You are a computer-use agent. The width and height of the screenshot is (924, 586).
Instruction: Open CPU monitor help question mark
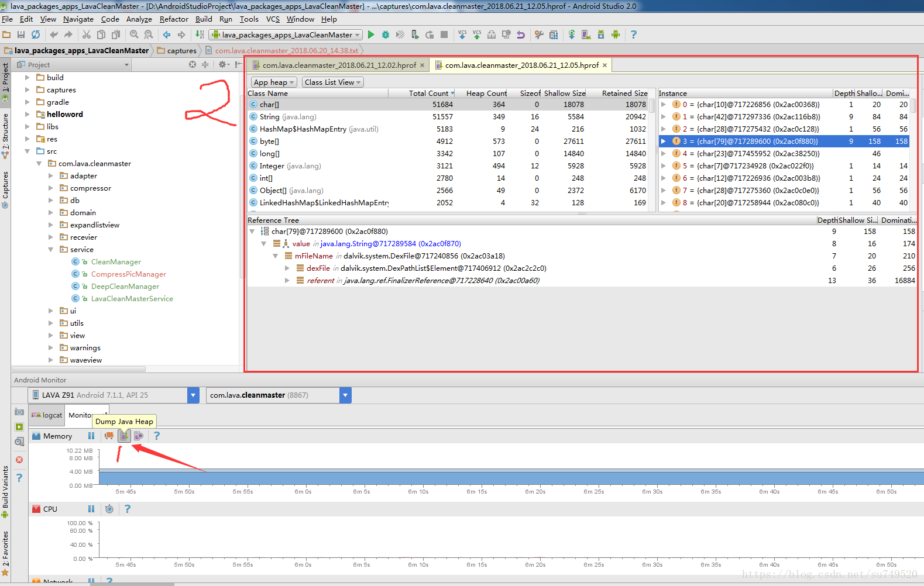tap(127, 509)
